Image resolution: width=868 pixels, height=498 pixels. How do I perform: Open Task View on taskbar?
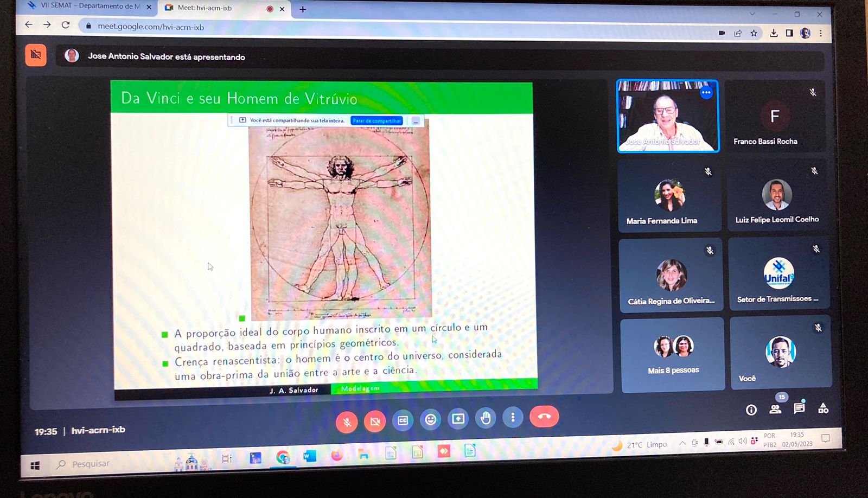coord(227,459)
